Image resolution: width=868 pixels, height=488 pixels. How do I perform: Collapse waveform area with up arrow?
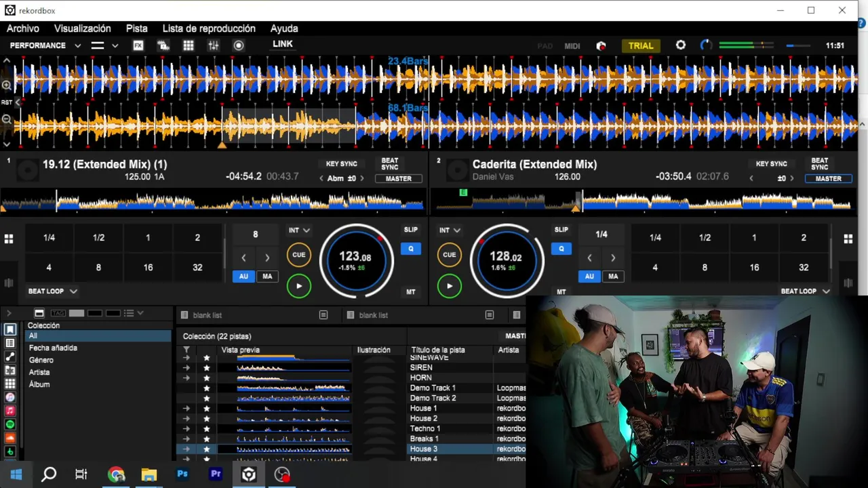(7, 61)
